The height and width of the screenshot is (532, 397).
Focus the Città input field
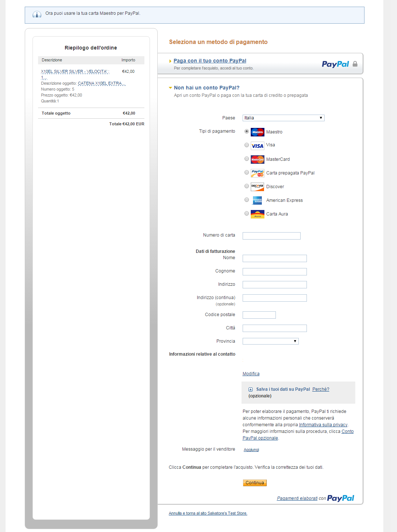point(275,328)
